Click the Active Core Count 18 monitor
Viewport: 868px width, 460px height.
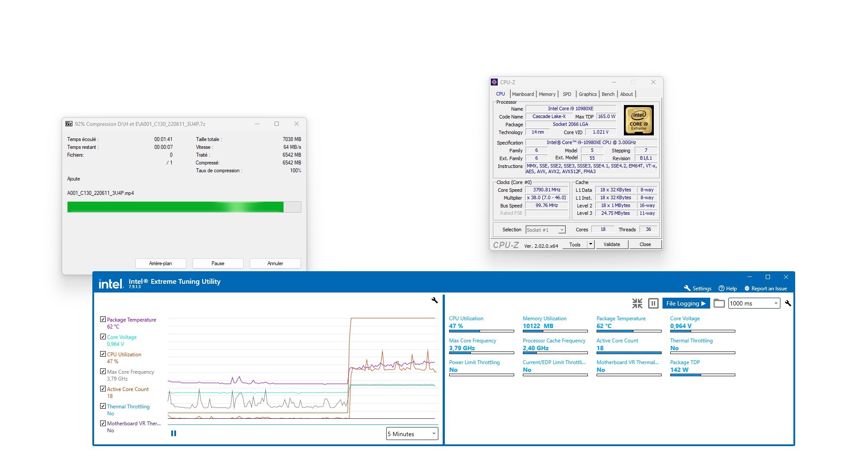click(629, 347)
